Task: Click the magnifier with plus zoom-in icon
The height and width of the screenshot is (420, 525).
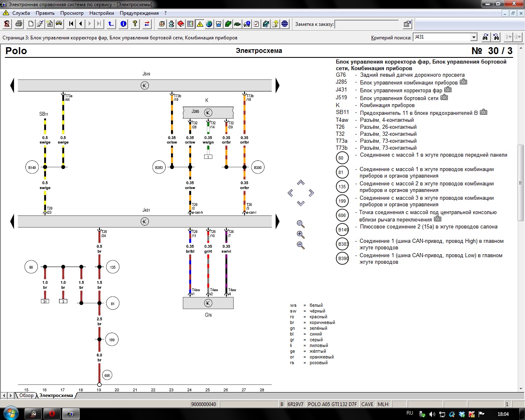Action: (301, 235)
